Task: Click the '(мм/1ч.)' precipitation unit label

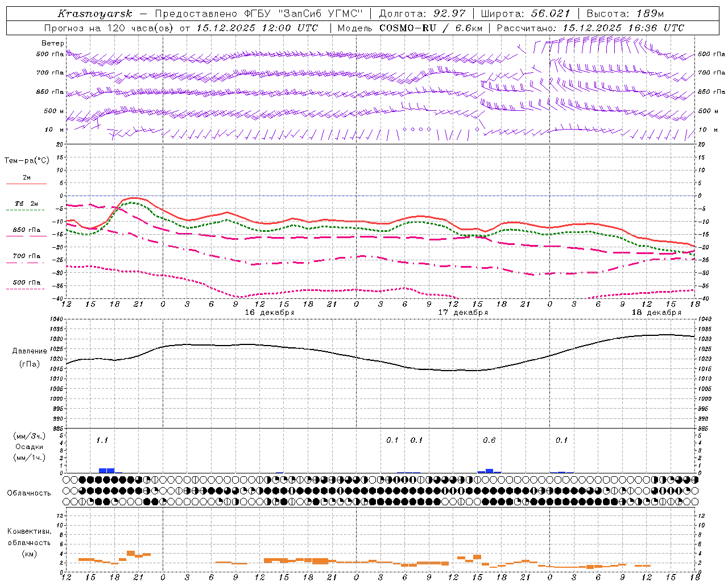Action: (x=30, y=458)
